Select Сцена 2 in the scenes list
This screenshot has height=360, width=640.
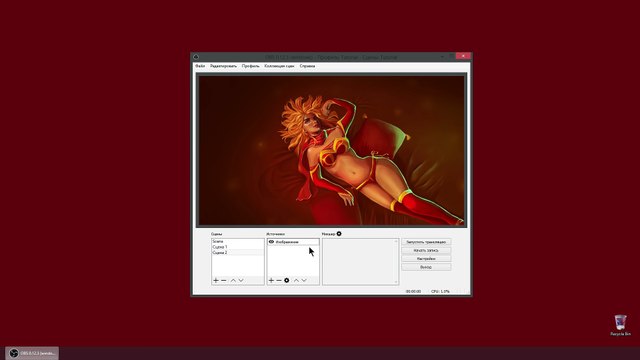(238, 253)
